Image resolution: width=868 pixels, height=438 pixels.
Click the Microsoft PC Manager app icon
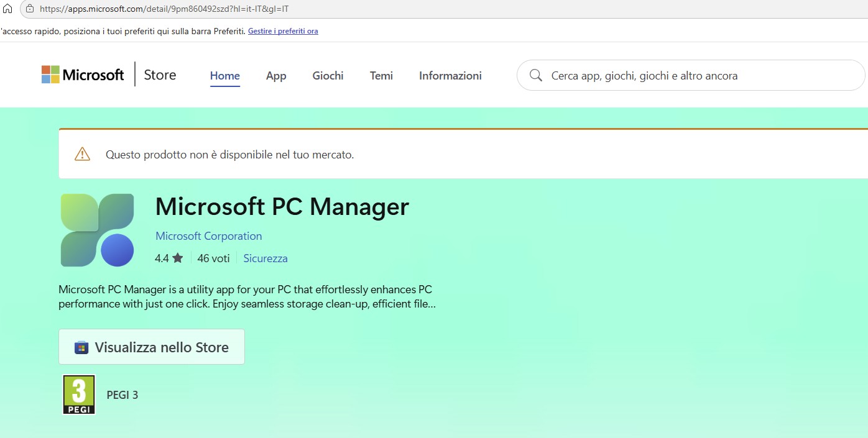click(98, 230)
